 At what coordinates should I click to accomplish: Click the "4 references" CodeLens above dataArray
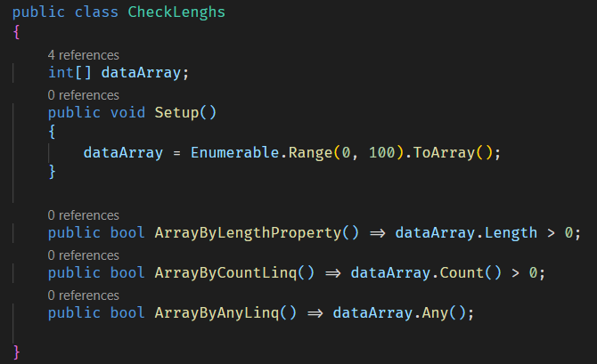pyautogui.click(x=83, y=54)
